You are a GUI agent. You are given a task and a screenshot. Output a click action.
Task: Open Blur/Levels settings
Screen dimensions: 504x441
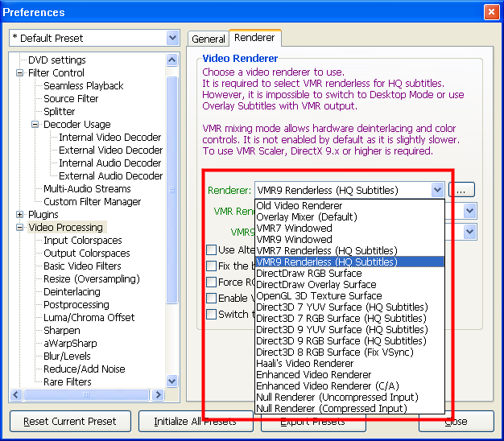[x=67, y=356]
